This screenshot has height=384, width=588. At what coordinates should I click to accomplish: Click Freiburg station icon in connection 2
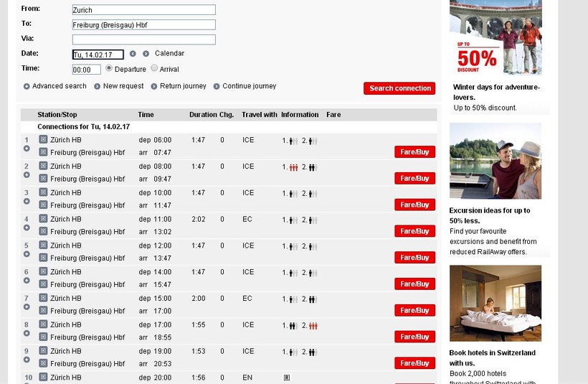point(43,178)
